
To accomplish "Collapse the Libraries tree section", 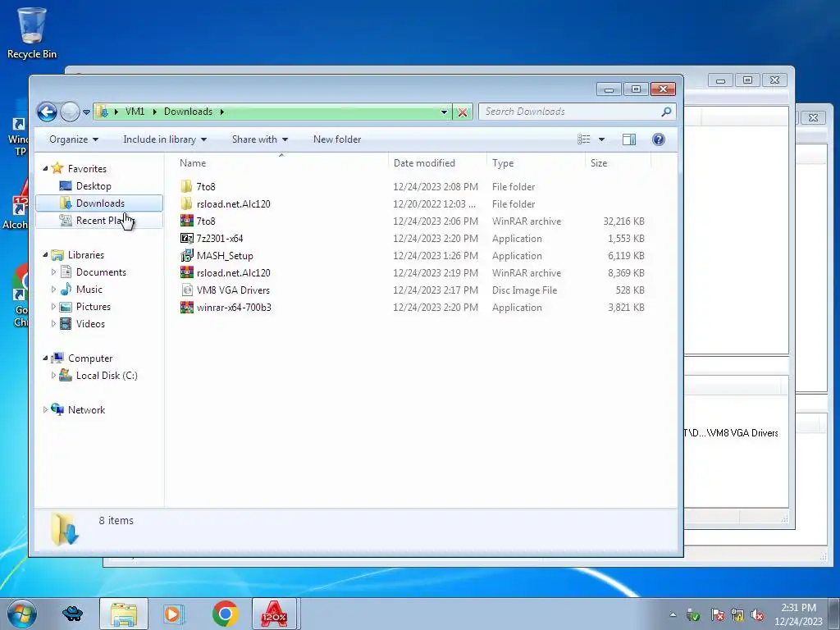I will pos(46,255).
